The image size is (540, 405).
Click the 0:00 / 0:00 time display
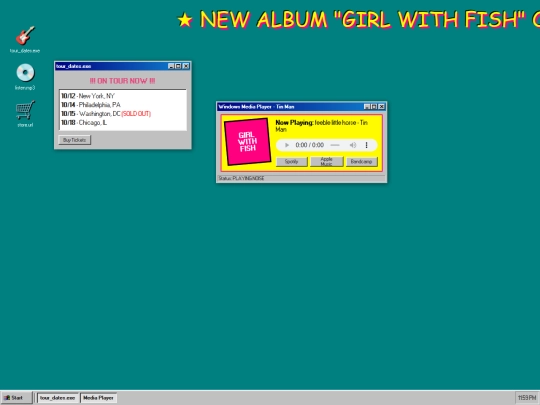tap(310, 145)
